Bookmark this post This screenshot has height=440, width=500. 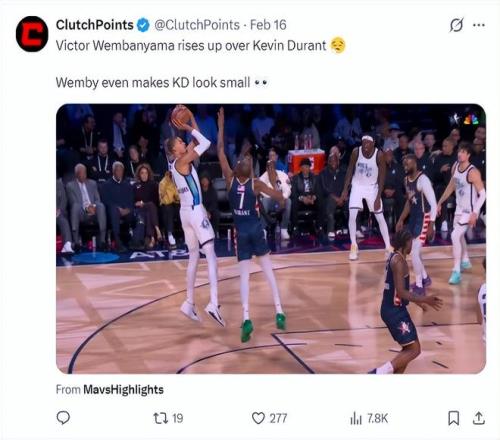coord(454,418)
